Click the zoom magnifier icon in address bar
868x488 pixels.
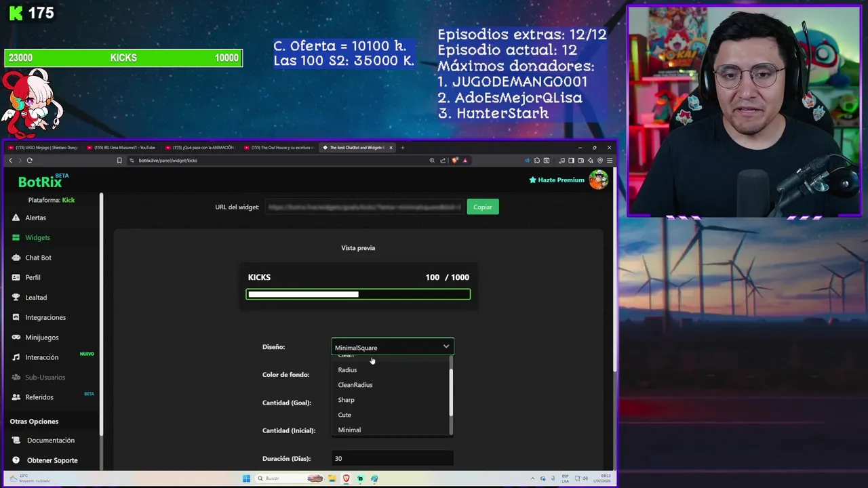(432, 161)
